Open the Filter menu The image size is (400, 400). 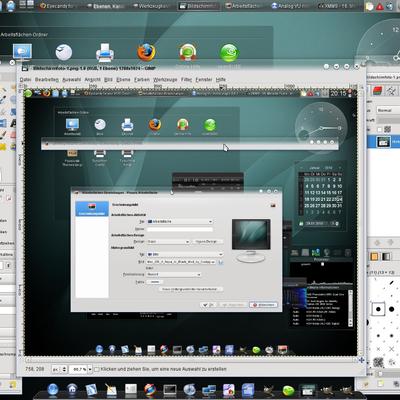[x=186, y=80]
